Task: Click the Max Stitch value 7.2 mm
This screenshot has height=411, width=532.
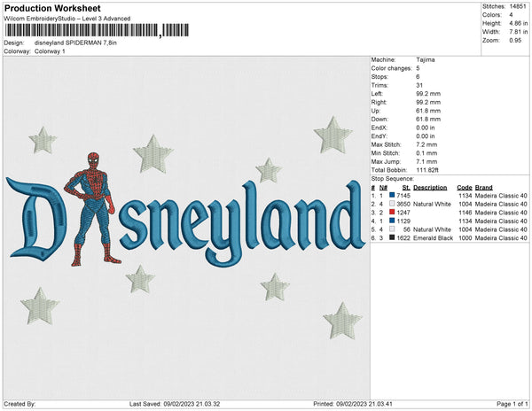Action: tap(426, 144)
